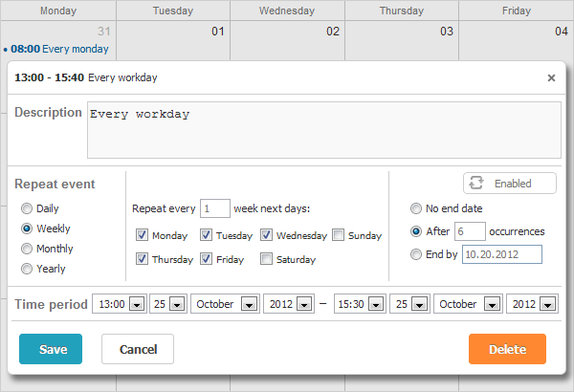Choose the No end date option
Image resolution: width=574 pixels, height=392 pixels.
(416, 208)
